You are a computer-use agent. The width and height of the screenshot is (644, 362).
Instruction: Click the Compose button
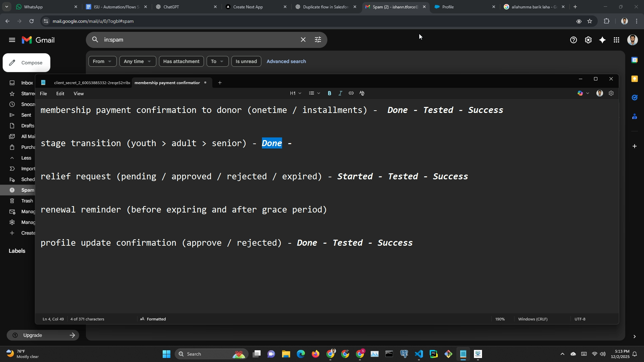pos(26,63)
